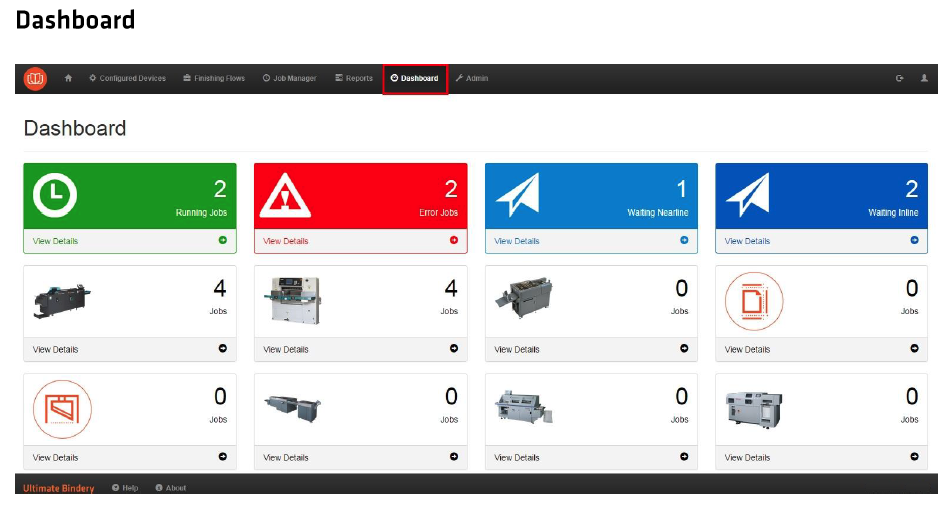
Task: Click green arrow in Running Jobs card
Action: pyautogui.click(x=223, y=240)
